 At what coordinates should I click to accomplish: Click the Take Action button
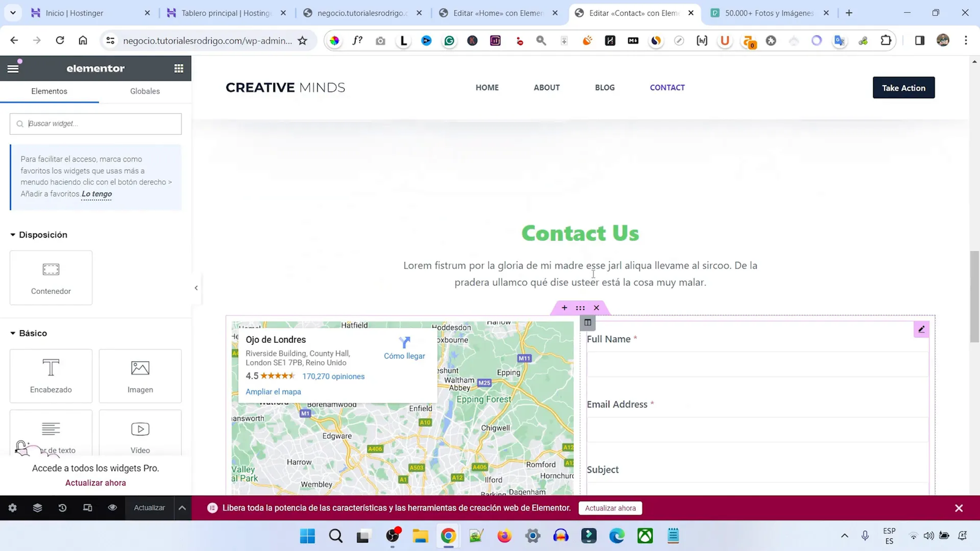pyautogui.click(x=903, y=88)
